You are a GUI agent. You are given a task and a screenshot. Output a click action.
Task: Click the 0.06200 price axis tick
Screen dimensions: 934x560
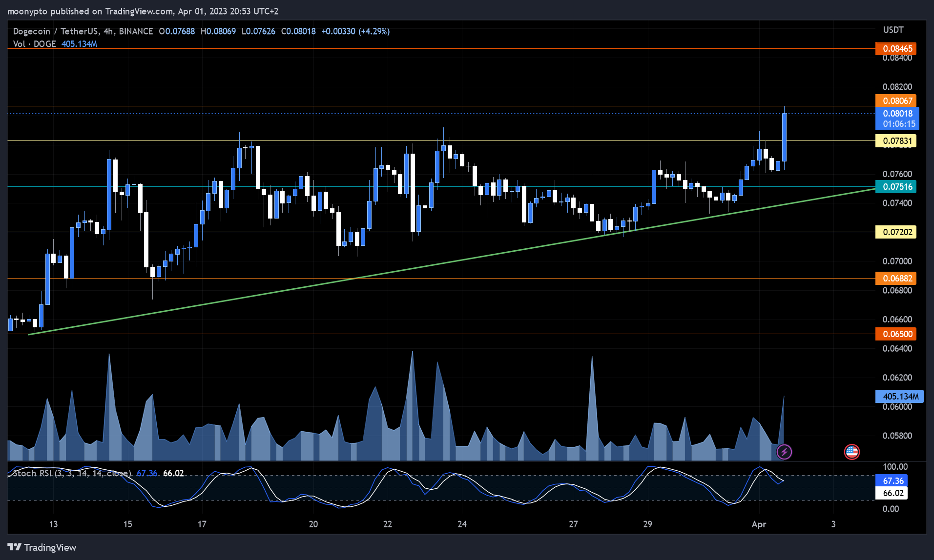(x=897, y=378)
